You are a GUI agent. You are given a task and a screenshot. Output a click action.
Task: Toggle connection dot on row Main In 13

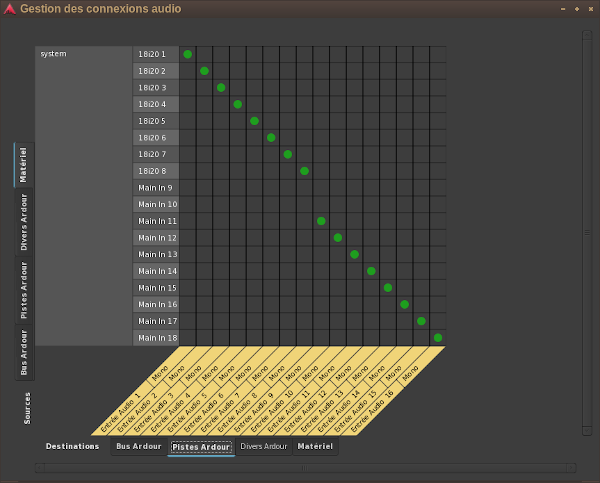point(354,255)
